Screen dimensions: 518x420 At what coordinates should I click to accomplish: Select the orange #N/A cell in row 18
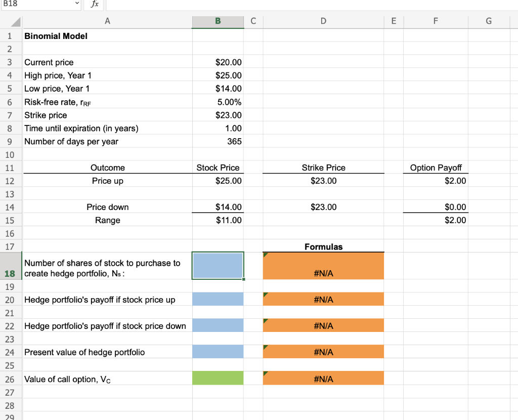[323, 266]
